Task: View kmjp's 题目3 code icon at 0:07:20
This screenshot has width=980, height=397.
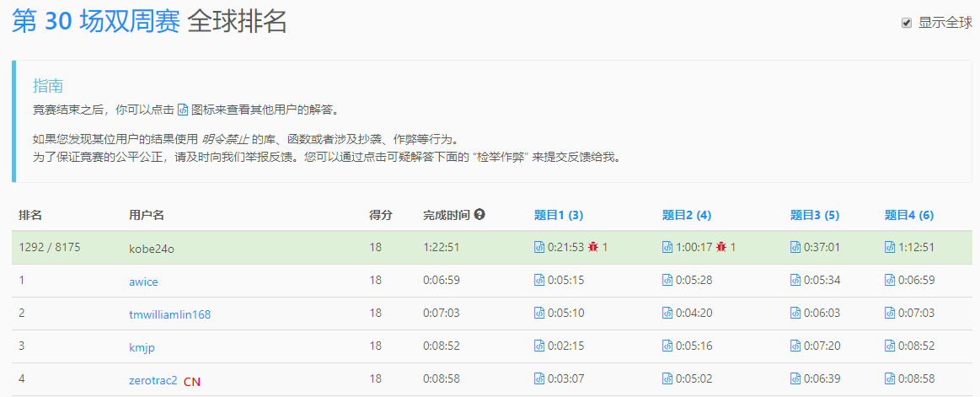Action: (795, 346)
